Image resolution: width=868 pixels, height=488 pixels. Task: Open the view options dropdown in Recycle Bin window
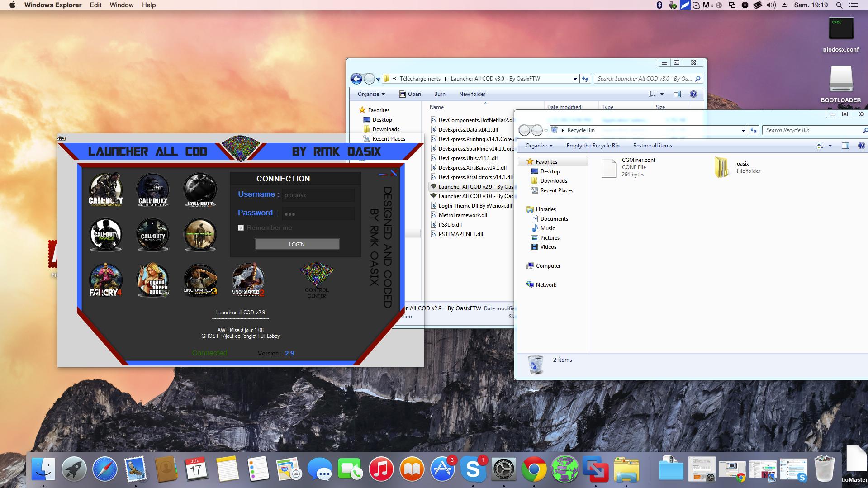[x=830, y=146]
